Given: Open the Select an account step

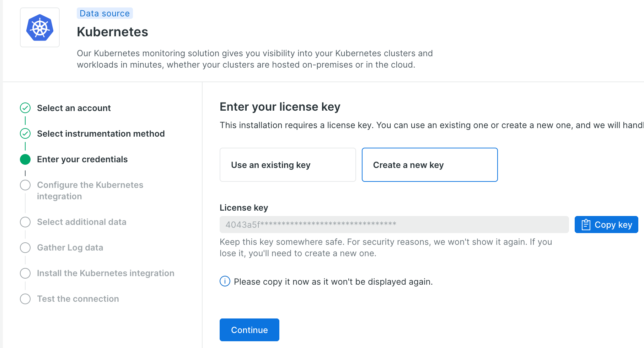Looking at the screenshot, I should 74,108.
